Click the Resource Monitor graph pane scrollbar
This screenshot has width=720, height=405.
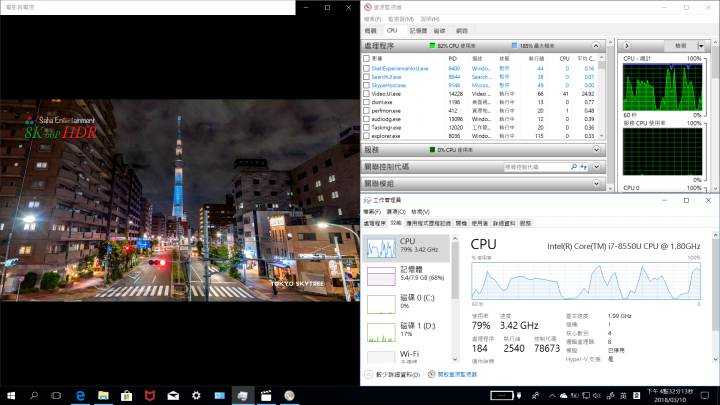[715, 116]
